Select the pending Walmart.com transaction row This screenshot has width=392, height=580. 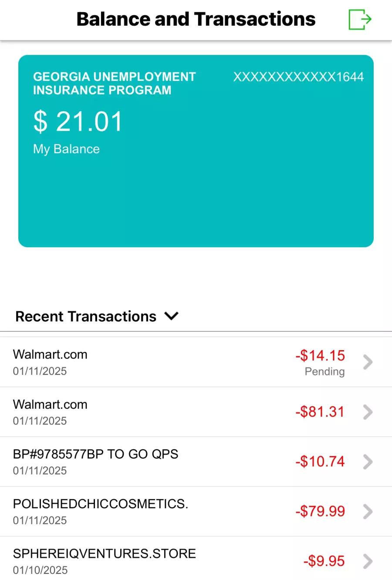(196, 362)
